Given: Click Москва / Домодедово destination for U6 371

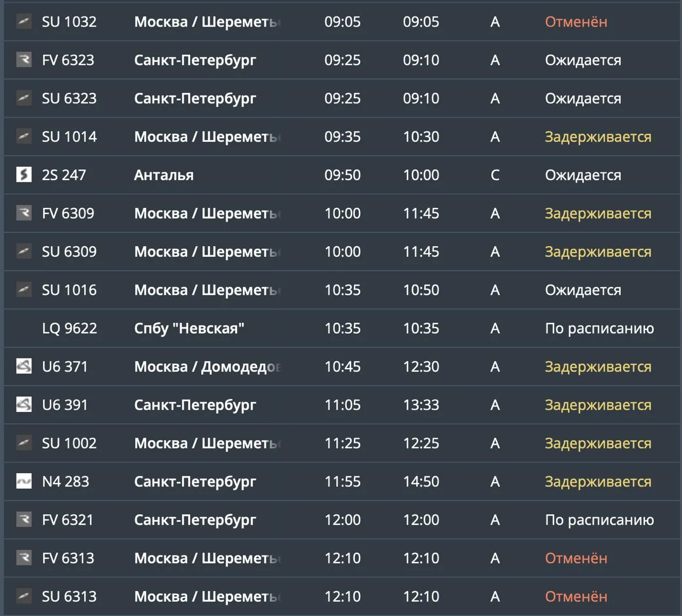Looking at the screenshot, I should [x=207, y=367].
